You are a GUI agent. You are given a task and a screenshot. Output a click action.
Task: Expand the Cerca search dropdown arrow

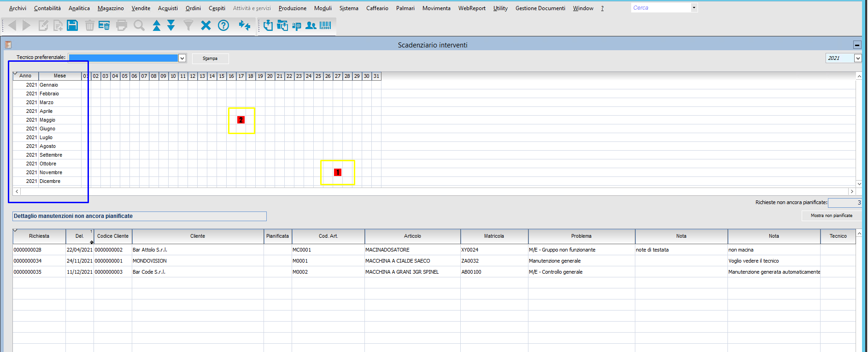point(694,8)
